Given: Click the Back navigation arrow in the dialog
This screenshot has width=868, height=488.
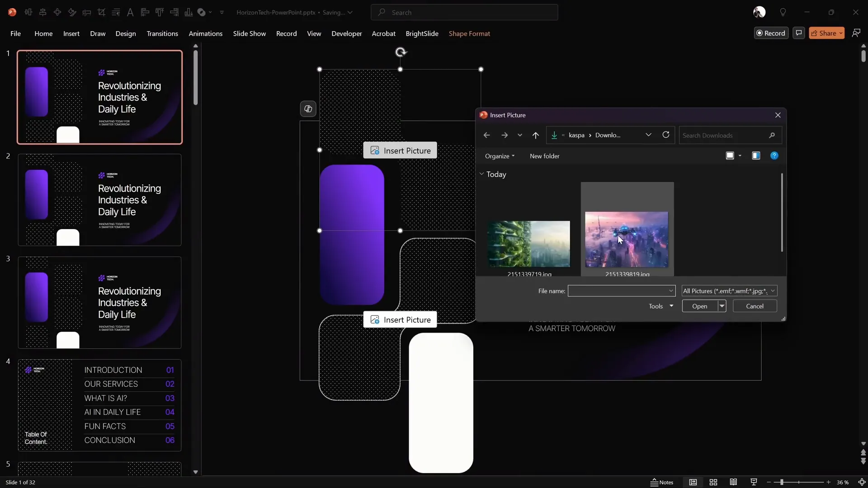Looking at the screenshot, I should pyautogui.click(x=486, y=135).
